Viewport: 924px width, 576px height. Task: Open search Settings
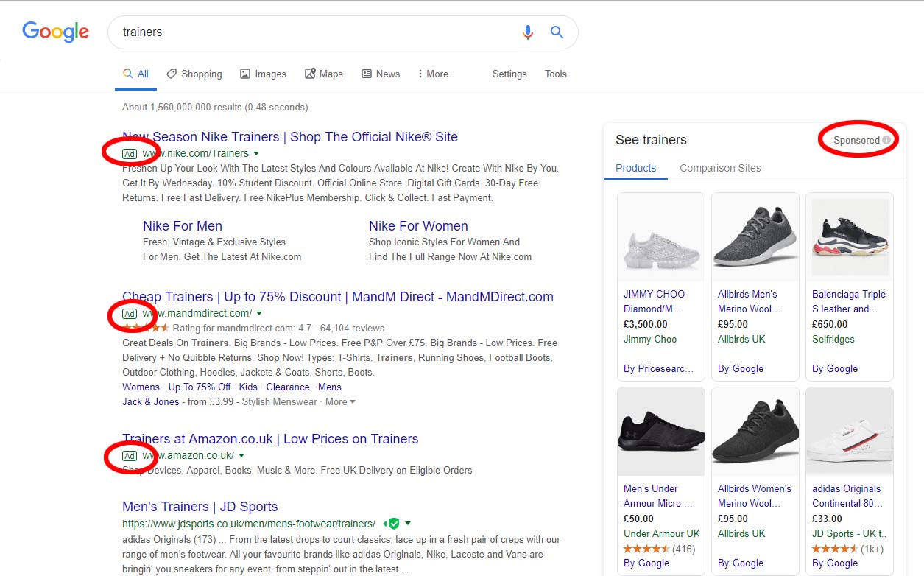509,74
